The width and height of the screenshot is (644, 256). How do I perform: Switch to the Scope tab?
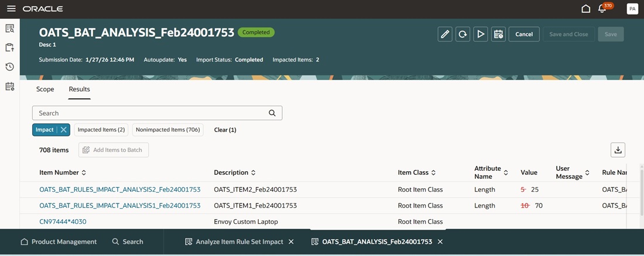(x=45, y=89)
